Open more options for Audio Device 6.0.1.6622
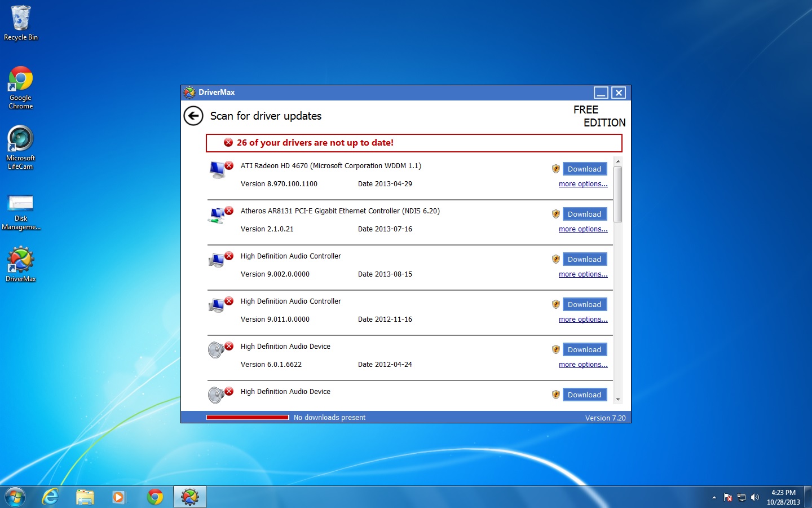The height and width of the screenshot is (508, 812). tap(583, 365)
